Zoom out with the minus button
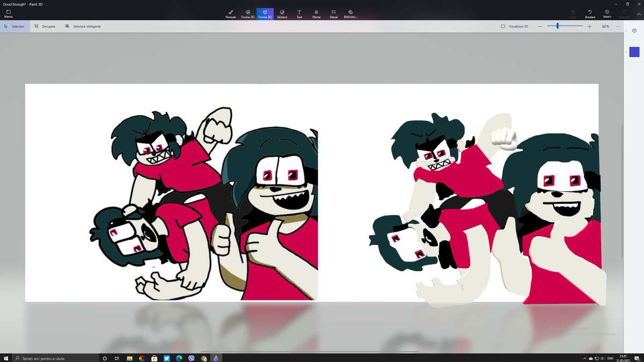The height and width of the screenshot is (362, 644). 540,26
